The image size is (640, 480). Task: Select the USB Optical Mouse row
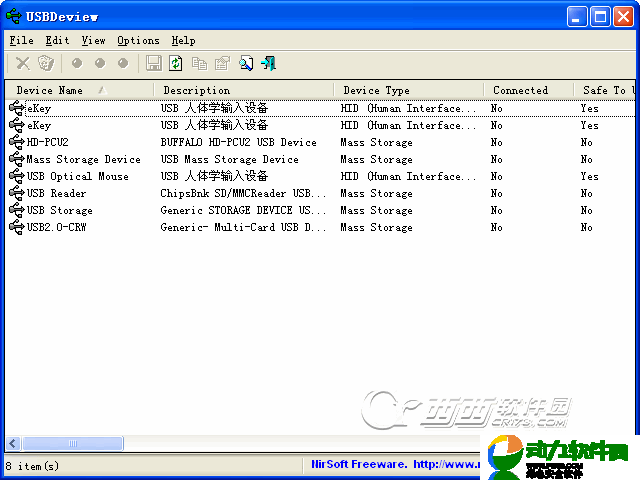coord(77,177)
